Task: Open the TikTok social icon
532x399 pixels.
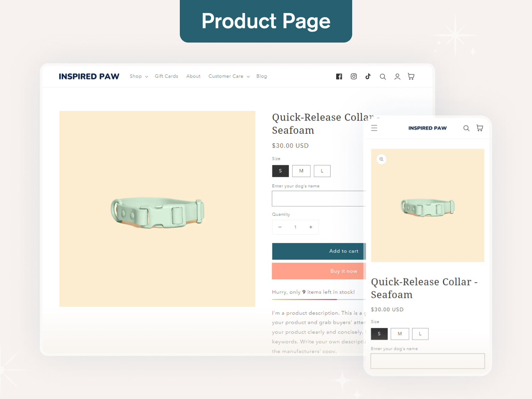Action: [x=368, y=76]
